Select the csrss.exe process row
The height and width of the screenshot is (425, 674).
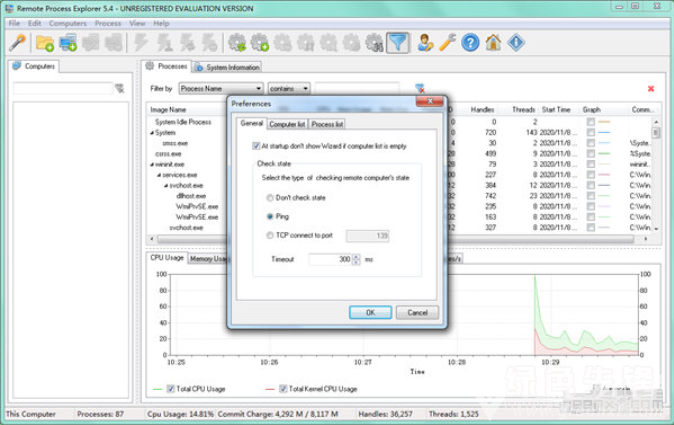tap(168, 154)
